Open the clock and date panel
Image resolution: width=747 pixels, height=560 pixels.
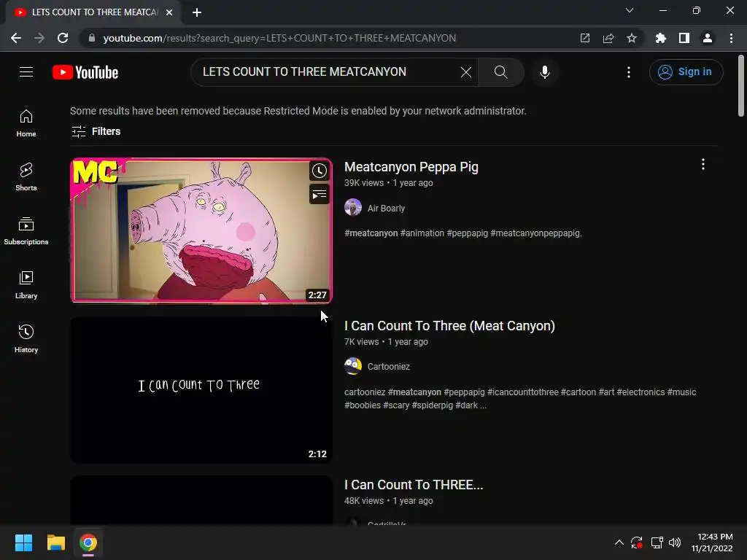coord(712,542)
